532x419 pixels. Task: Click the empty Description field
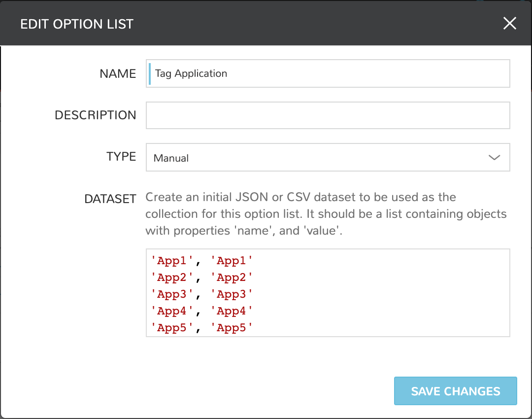pos(328,115)
